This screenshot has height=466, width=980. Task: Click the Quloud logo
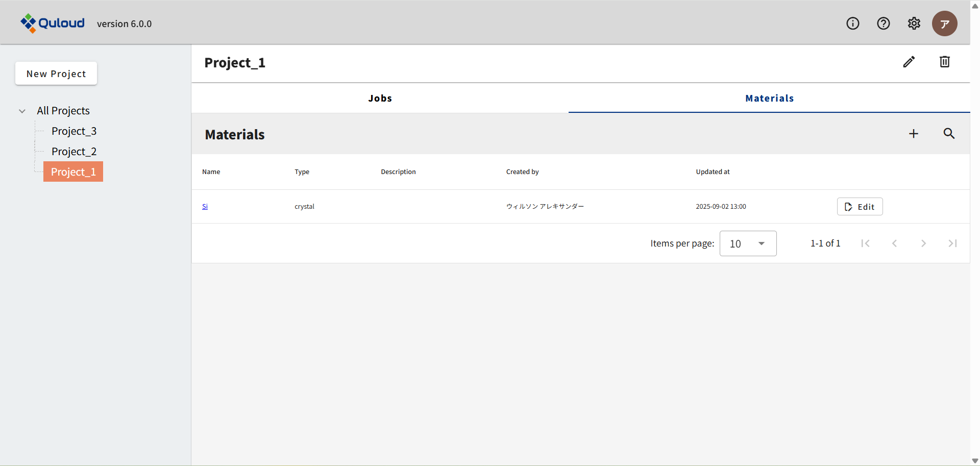click(53, 23)
